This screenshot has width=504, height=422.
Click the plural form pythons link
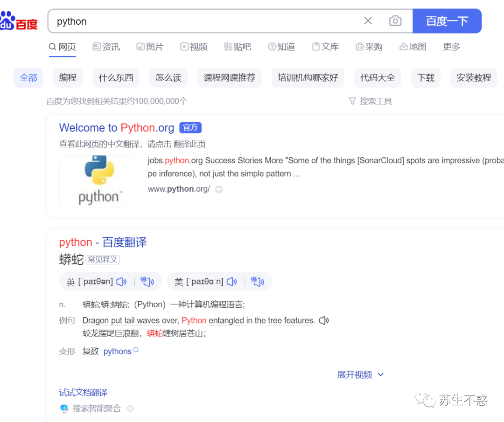tap(117, 351)
